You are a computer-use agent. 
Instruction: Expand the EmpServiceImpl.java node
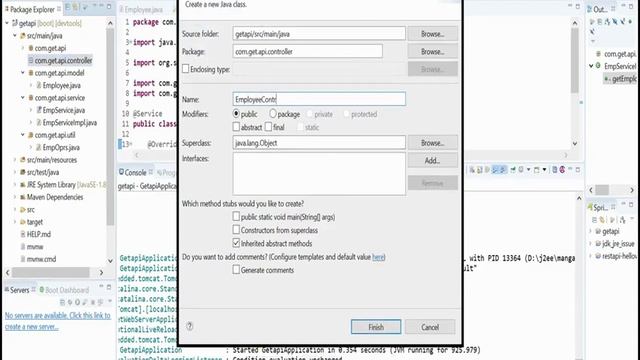click(x=31, y=122)
